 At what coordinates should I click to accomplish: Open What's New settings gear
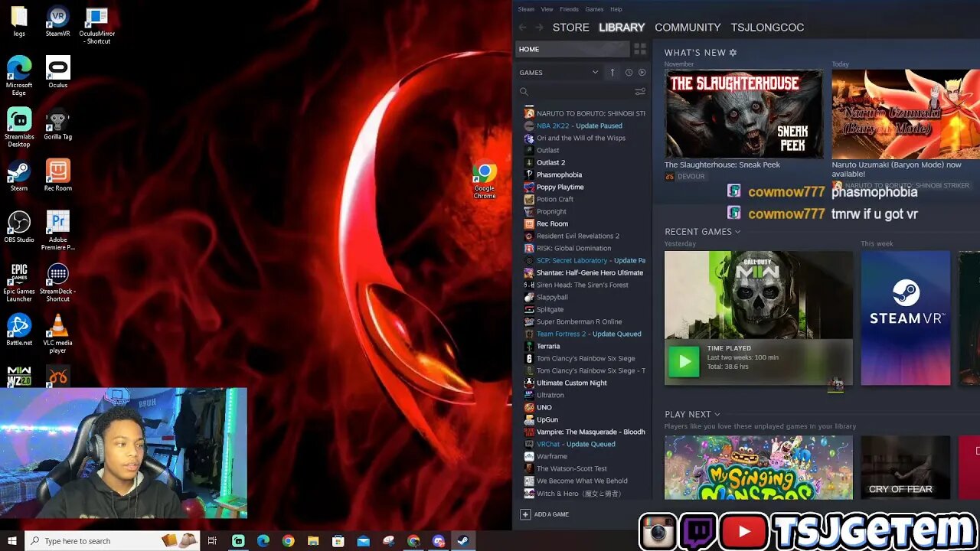tap(733, 53)
